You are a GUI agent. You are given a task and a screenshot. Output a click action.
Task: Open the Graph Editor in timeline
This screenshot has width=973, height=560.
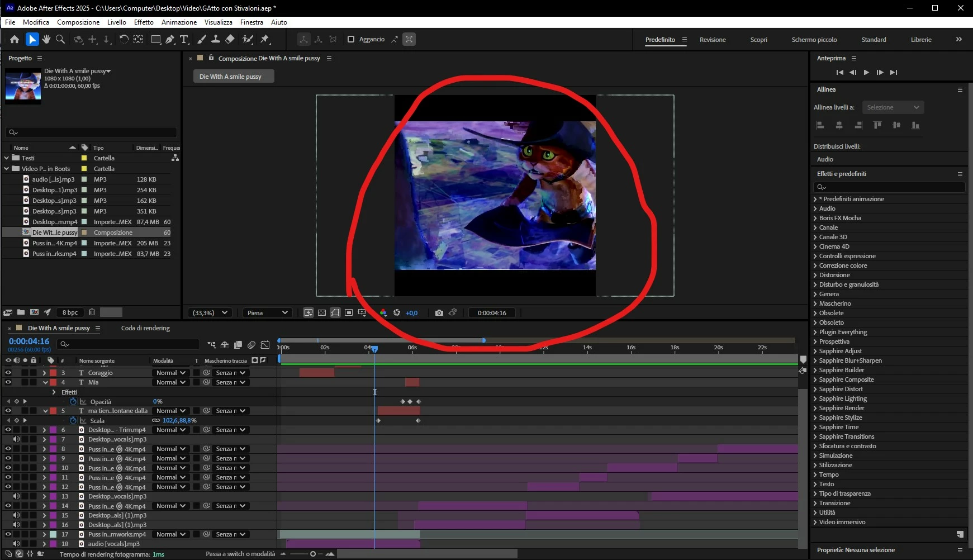265,345
